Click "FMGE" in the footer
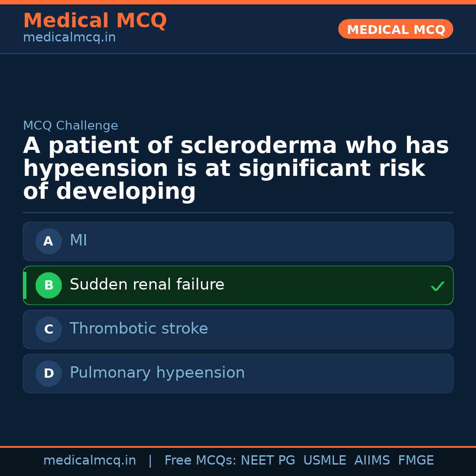The height and width of the screenshot is (476, 476). (416, 461)
